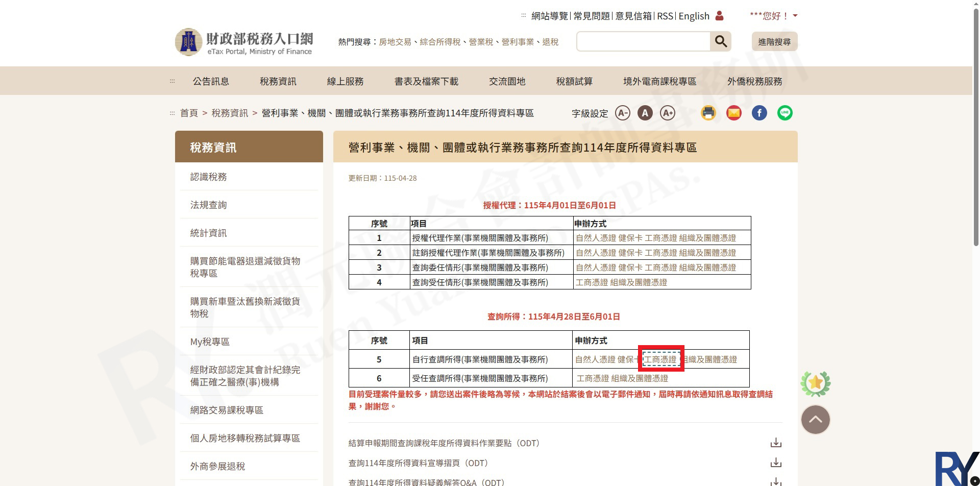Share page via the LINE icon

coord(785,113)
